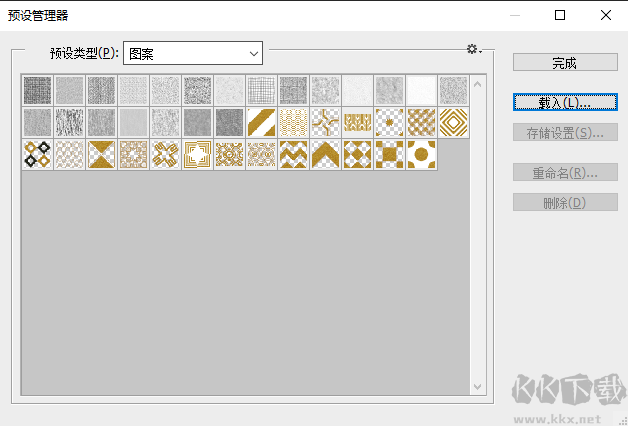Image resolution: width=628 pixels, height=426 pixels.
Task: Click the 删除(D) button
Action: coord(565,203)
